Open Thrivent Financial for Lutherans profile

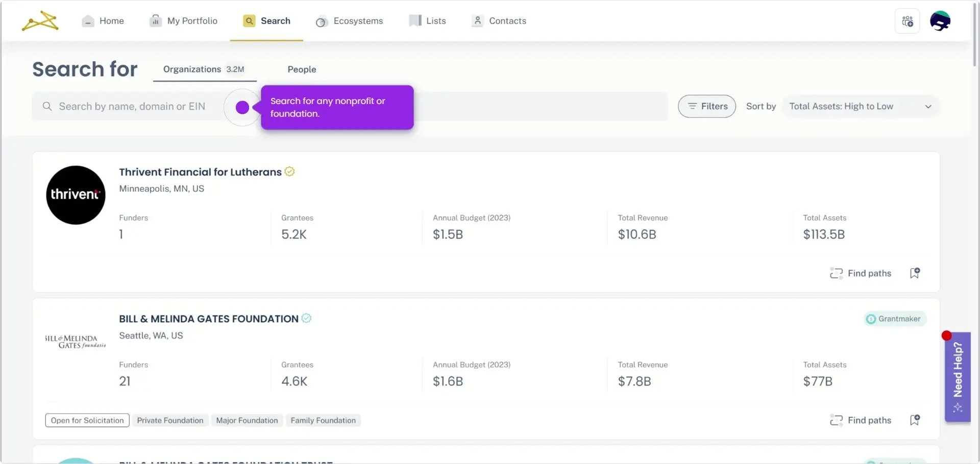(x=200, y=172)
